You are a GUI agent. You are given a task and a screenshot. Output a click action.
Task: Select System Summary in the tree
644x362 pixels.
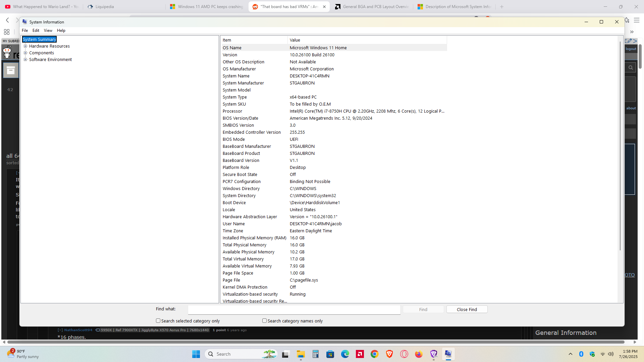39,40
